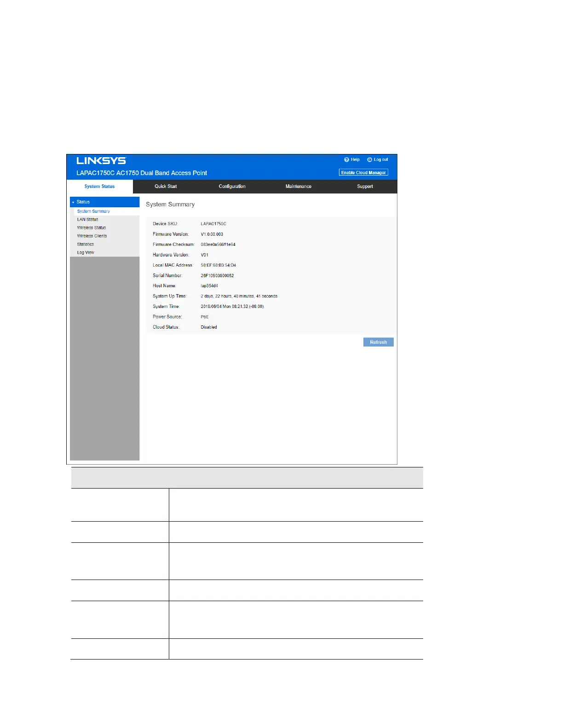Click hardware version V01
The image size is (563, 728).
[x=205, y=255]
